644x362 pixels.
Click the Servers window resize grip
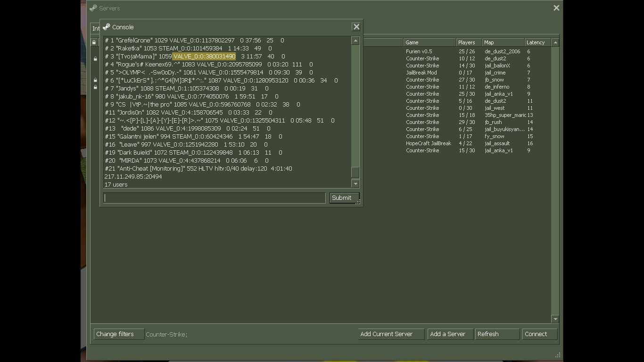[x=558, y=355]
